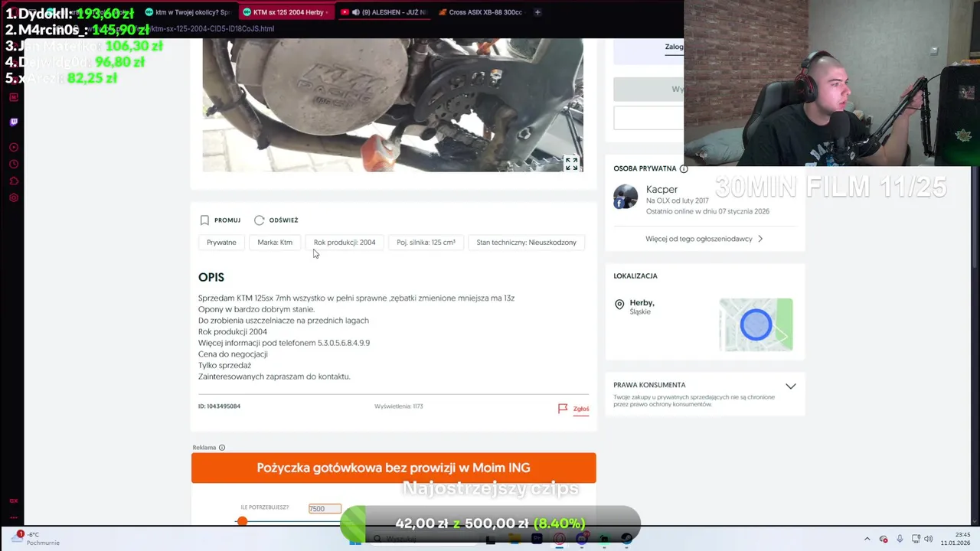Click the Odśwież link
Image resolution: width=980 pixels, height=551 pixels.
(283, 220)
